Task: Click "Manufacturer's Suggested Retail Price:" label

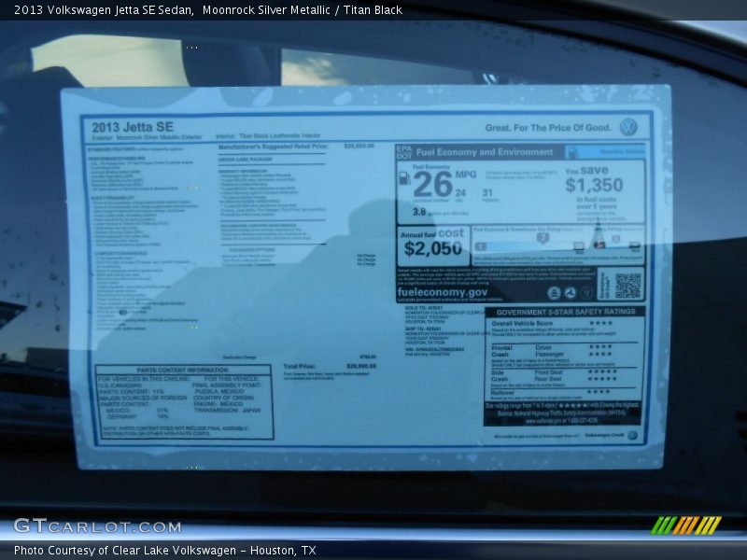Action: coord(273,147)
